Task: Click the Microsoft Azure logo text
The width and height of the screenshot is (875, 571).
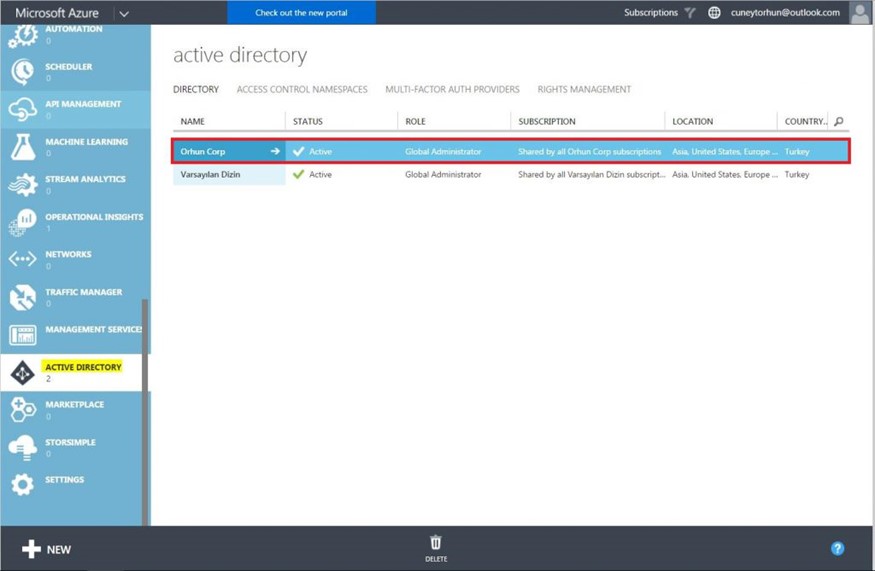Action: point(57,13)
